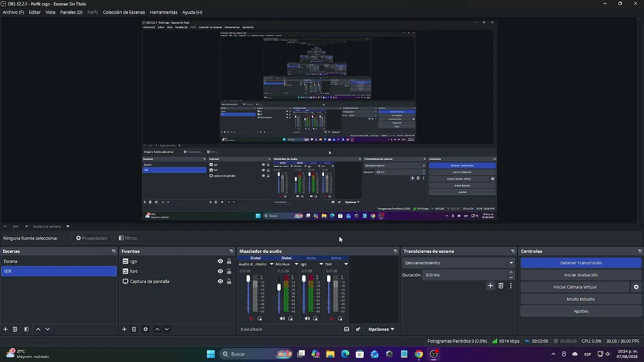
Task: Open the Editar menu
Action: pyautogui.click(x=35, y=12)
